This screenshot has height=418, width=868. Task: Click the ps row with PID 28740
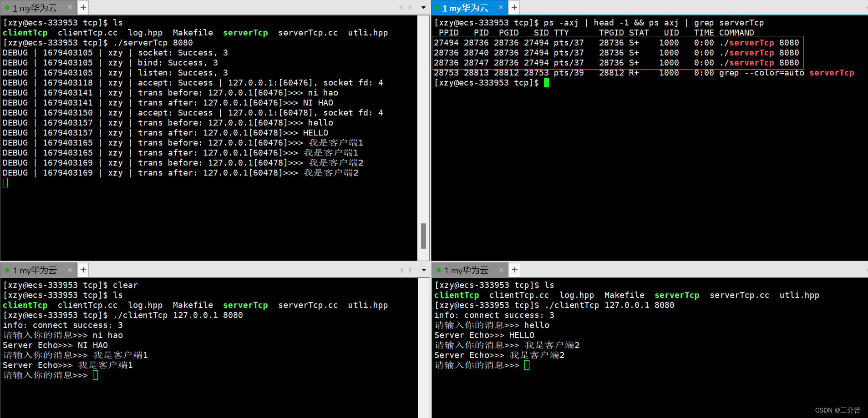(x=616, y=53)
